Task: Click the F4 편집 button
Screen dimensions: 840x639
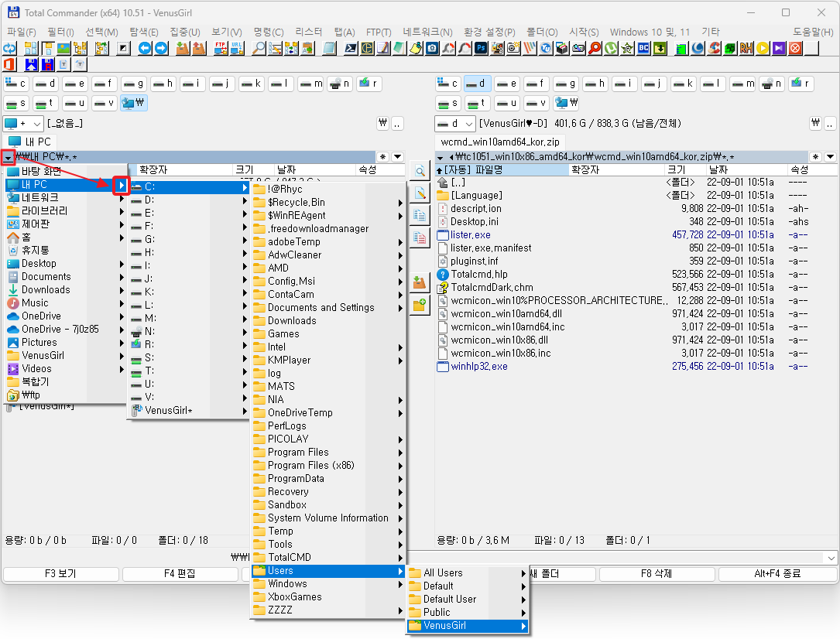Action: coord(180,574)
